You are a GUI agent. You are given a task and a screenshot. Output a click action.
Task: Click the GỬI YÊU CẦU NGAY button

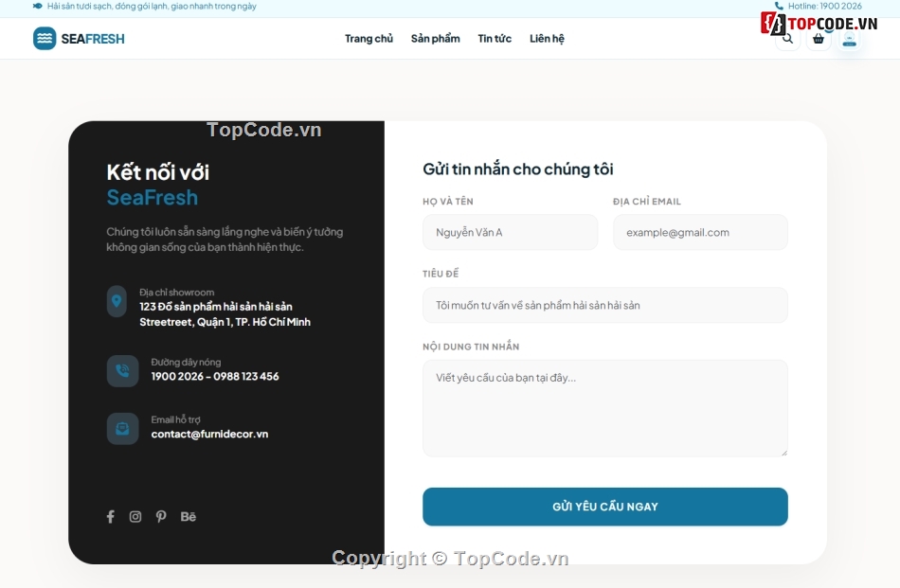click(605, 507)
